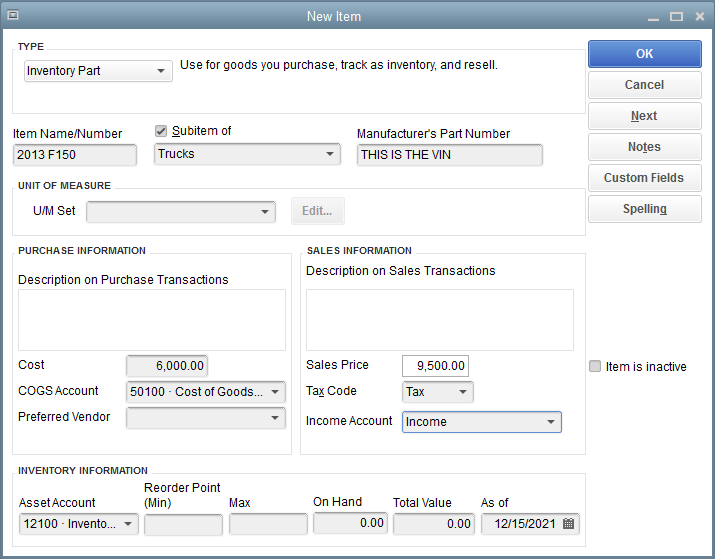Image resolution: width=715 pixels, height=559 pixels.
Task: Open the Custom Fields dialog
Action: 644,178
